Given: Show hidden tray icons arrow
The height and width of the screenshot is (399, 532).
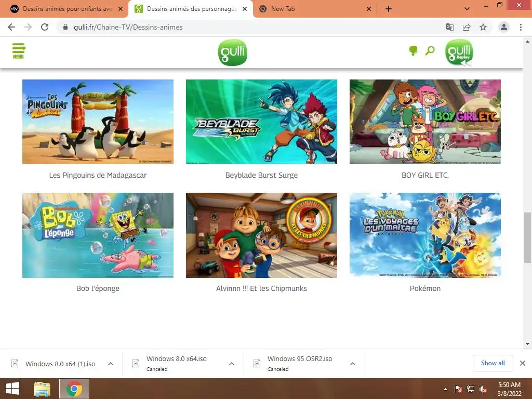Looking at the screenshot, I should [x=445, y=389].
